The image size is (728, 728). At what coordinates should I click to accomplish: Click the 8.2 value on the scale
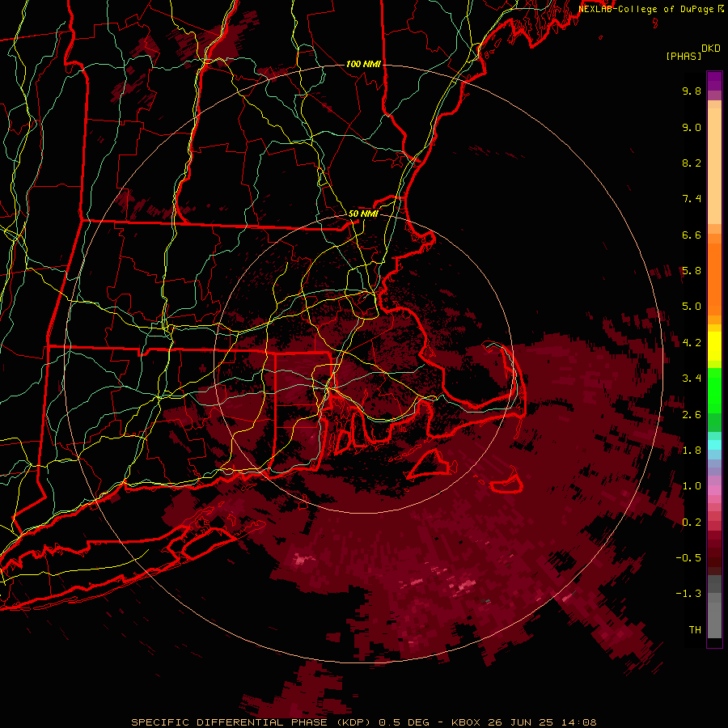click(692, 163)
